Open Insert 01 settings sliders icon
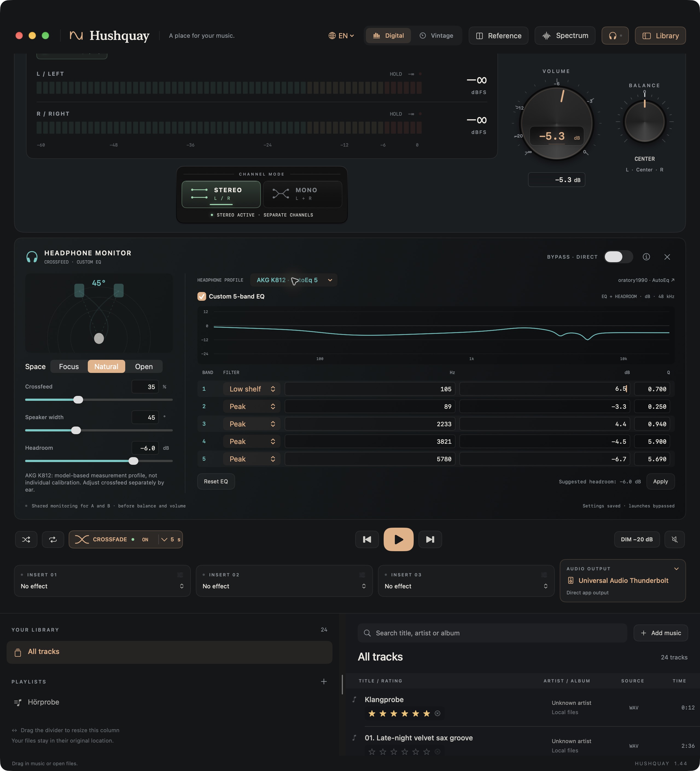Image resolution: width=700 pixels, height=771 pixels. 180,575
